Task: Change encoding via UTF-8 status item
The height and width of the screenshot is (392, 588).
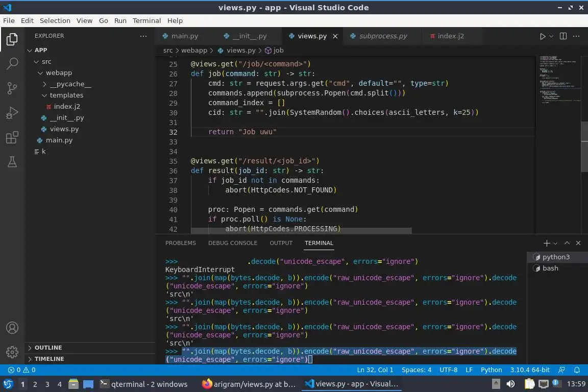Action: (448, 370)
